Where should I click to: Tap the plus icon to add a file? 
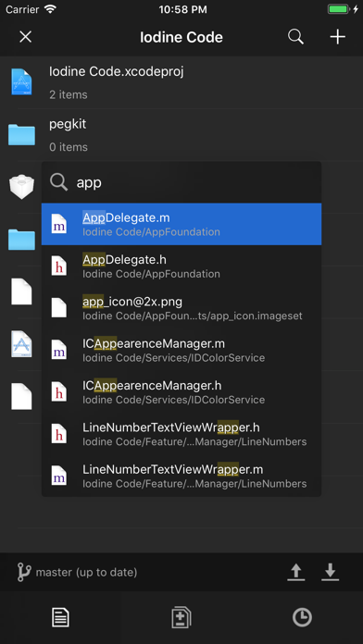point(337,37)
